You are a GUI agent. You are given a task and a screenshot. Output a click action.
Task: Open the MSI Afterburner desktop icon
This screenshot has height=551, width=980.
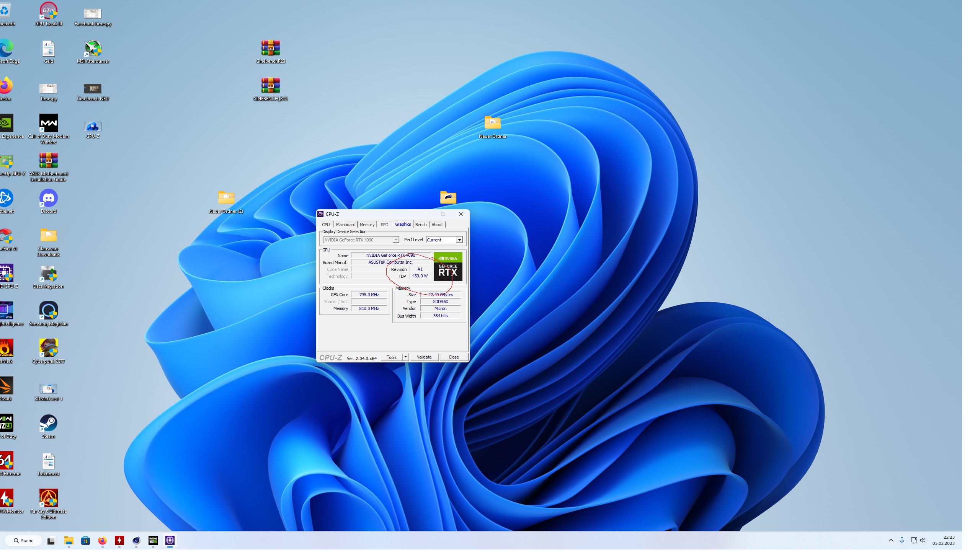click(93, 49)
